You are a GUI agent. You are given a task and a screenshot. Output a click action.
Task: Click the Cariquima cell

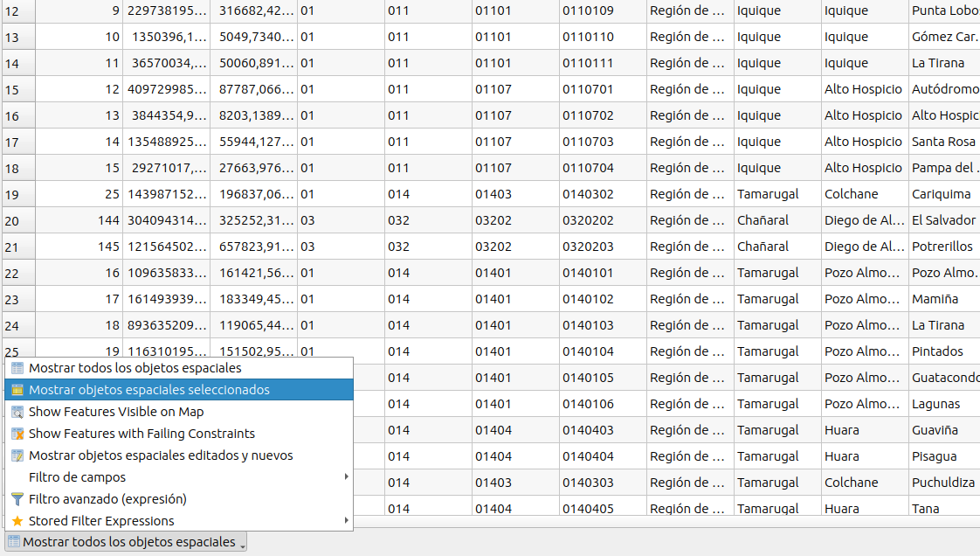[x=941, y=194]
